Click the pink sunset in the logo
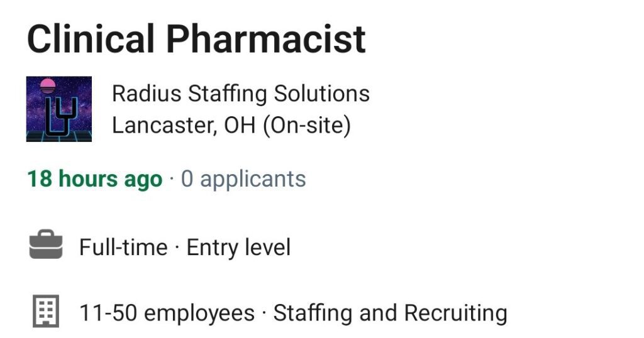The image size is (644, 338). [48, 85]
